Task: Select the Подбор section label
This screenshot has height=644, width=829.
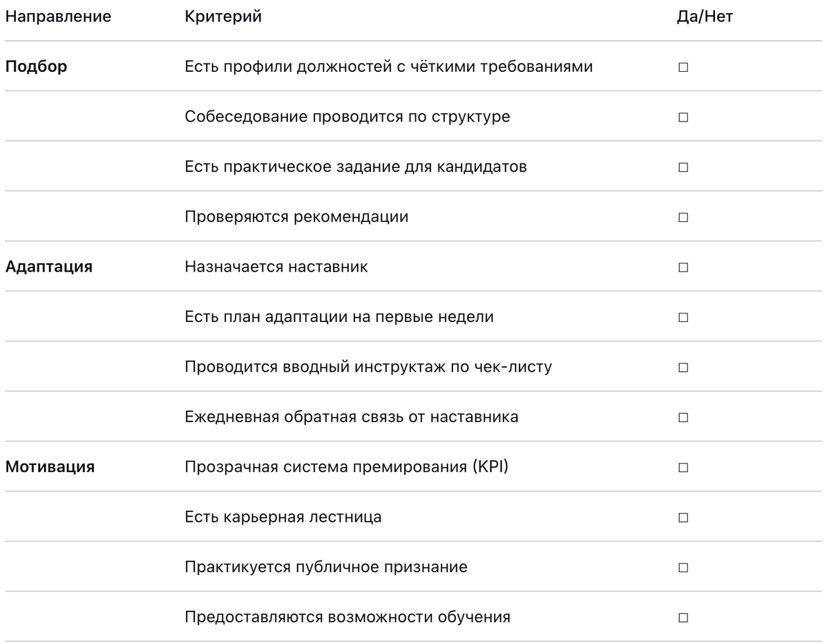Action: pyautogui.click(x=36, y=68)
